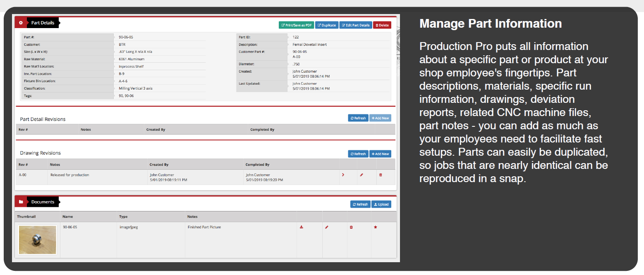Click the note Released for production
The width and height of the screenshot is (644, 275).
click(69, 175)
